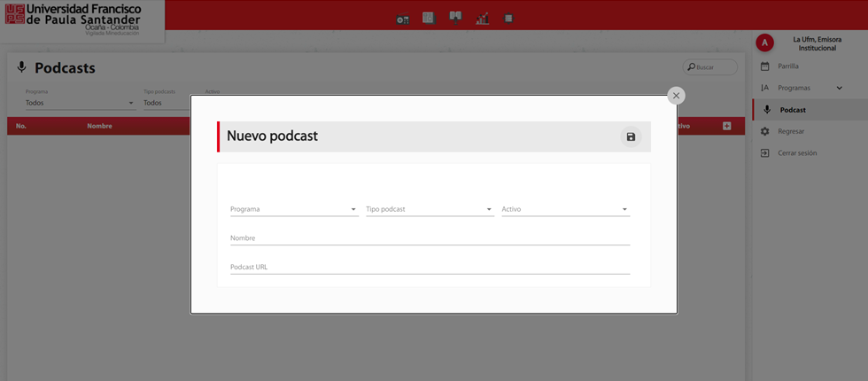Expand the Programas sidebar submenu chevron
868x381 pixels.
(x=839, y=88)
